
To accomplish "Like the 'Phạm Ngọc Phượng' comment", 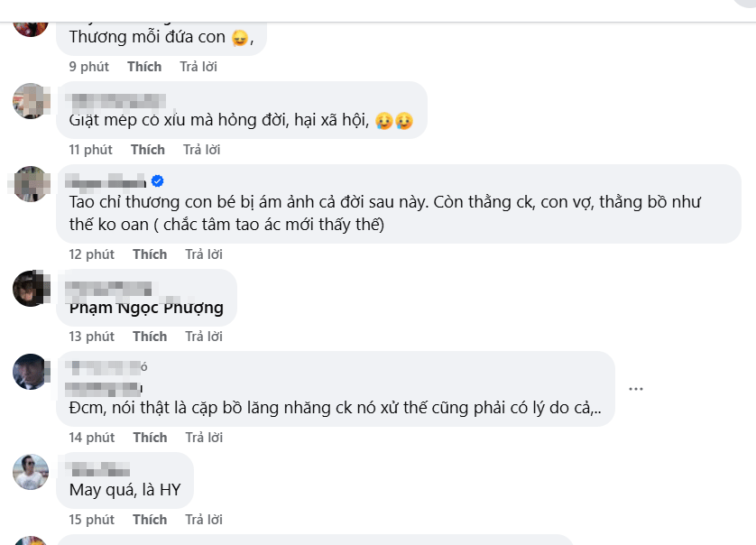I will click(x=150, y=337).
